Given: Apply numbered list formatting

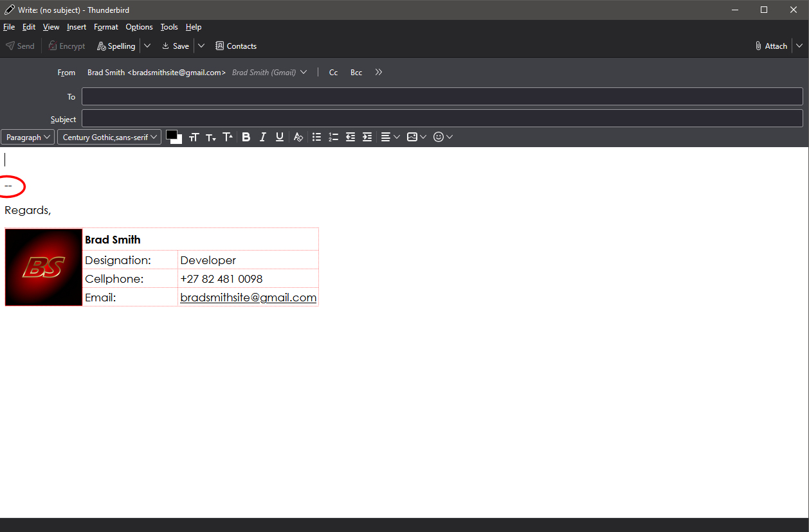Looking at the screenshot, I should 333,137.
